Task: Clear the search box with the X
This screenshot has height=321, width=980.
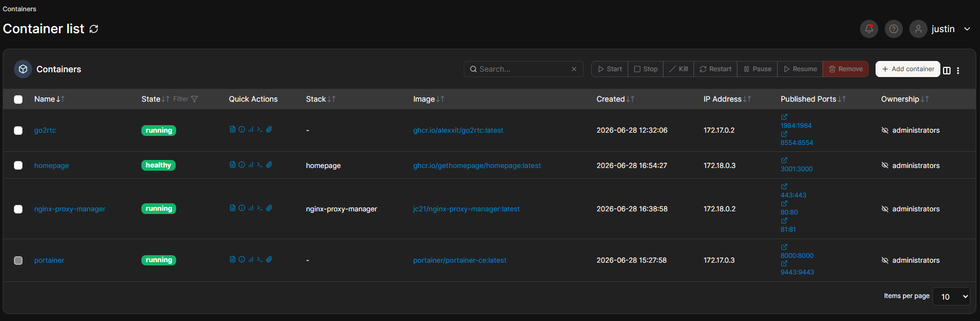Action: click(574, 69)
